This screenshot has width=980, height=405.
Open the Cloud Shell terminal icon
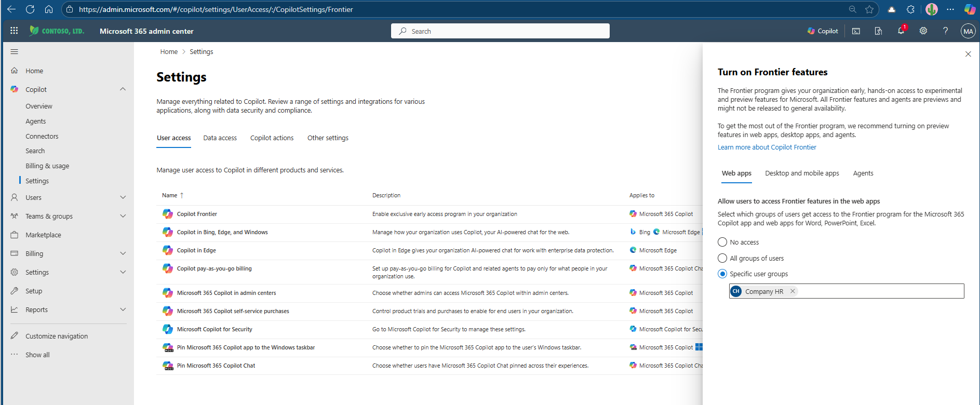(x=856, y=31)
